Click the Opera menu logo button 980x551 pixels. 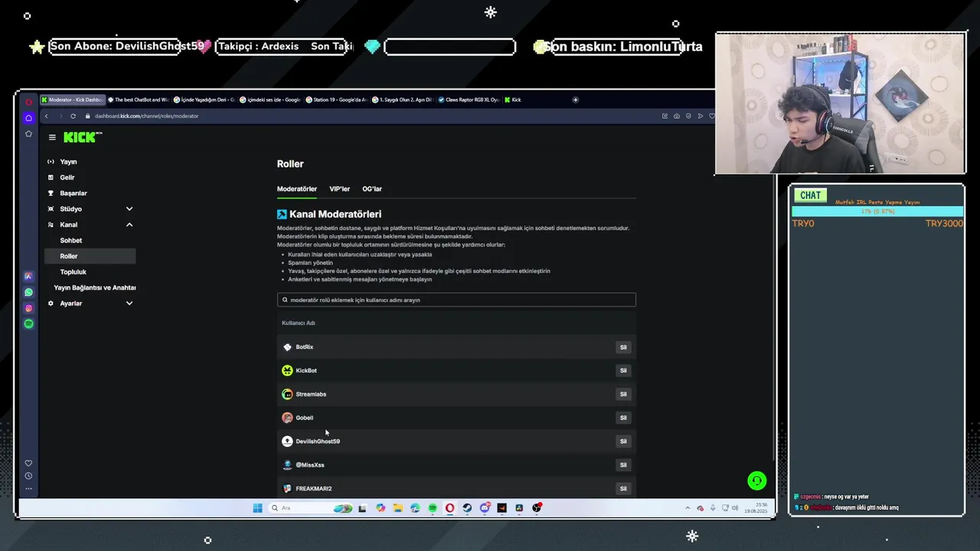point(28,100)
